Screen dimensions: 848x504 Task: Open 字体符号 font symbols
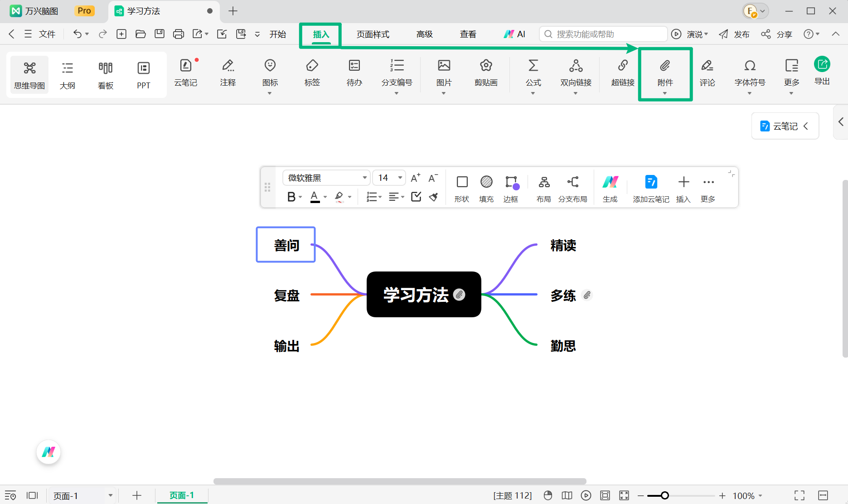point(750,75)
